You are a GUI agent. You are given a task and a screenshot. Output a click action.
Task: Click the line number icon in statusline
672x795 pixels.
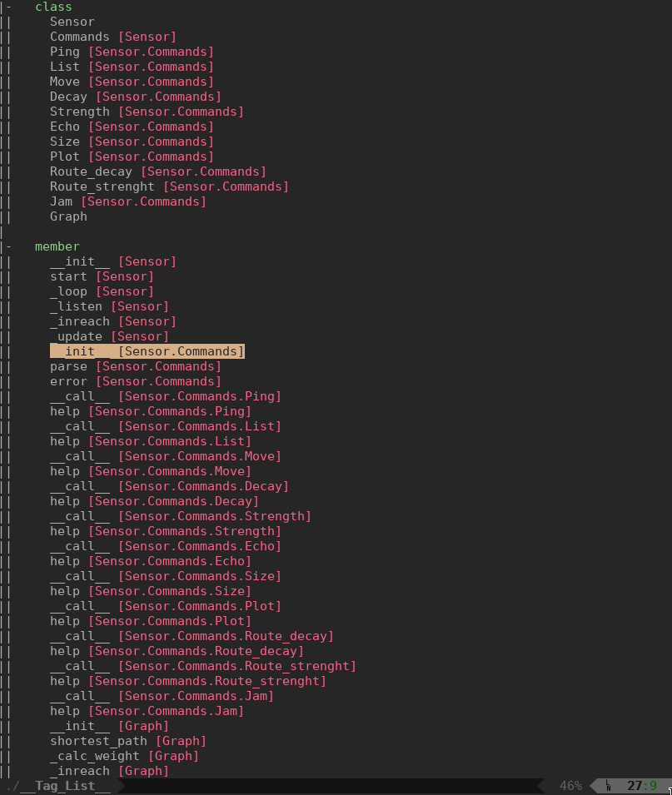pyautogui.click(x=609, y=786)
